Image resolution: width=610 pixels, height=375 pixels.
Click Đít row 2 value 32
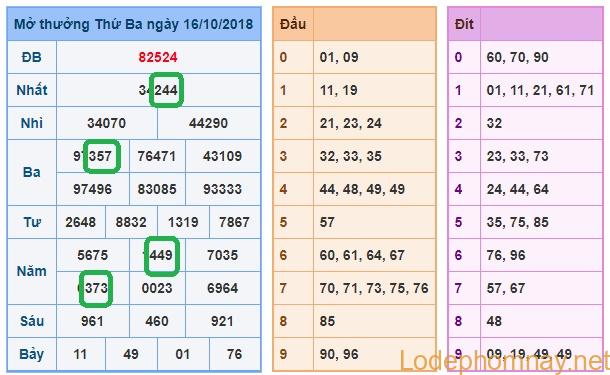(494, 123)
